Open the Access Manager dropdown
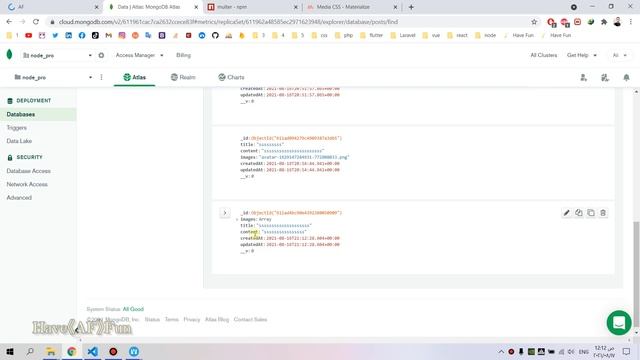This screenshot has height=360, width=640. 139,55
